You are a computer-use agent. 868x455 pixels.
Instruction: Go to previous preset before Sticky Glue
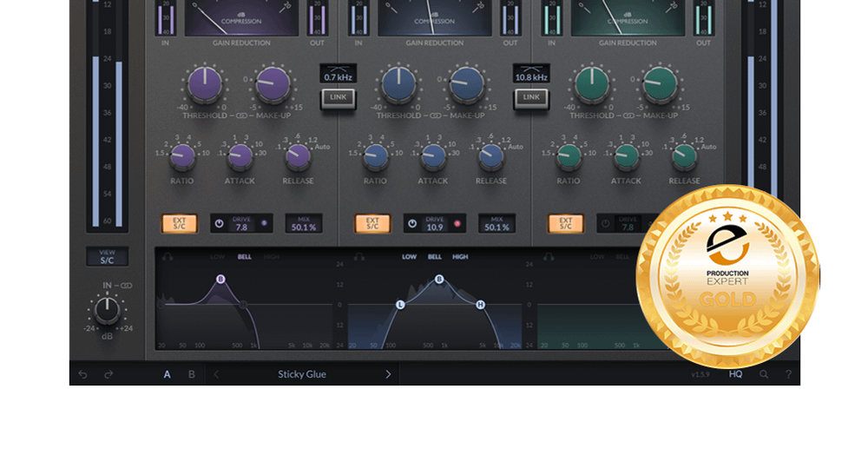click(x=217, y=374)
